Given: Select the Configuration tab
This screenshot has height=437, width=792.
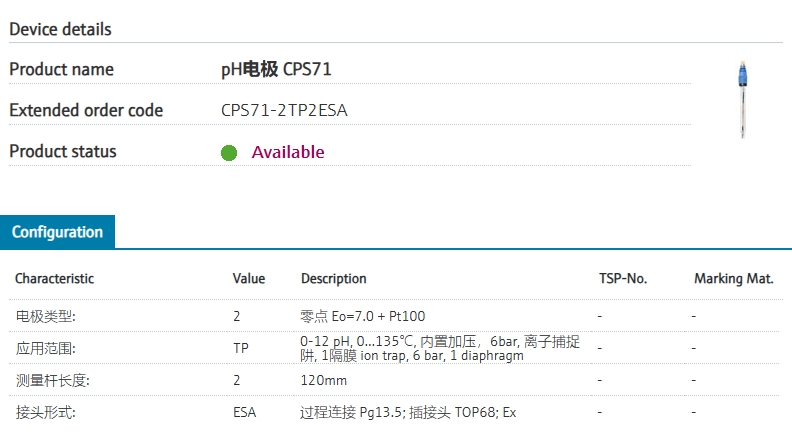Looking at the screenshot, I should point(57,232).
